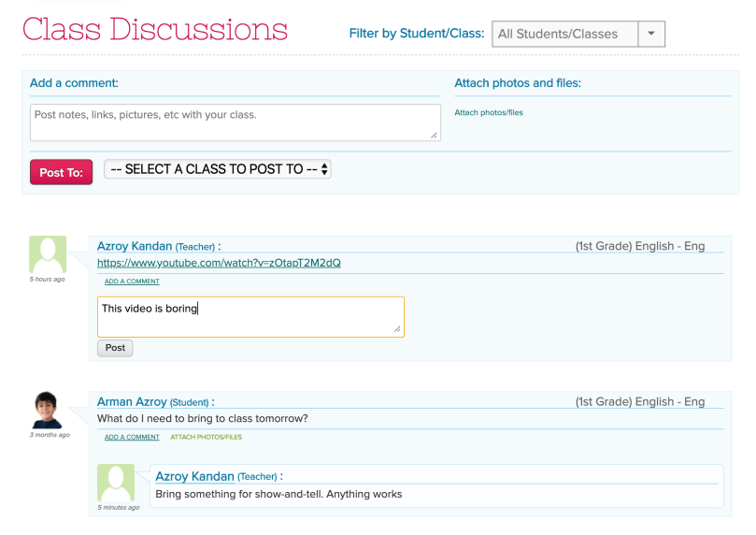756x535 pixels.
Task: Open the YouTube video link
Action: [x=219, y=263]
